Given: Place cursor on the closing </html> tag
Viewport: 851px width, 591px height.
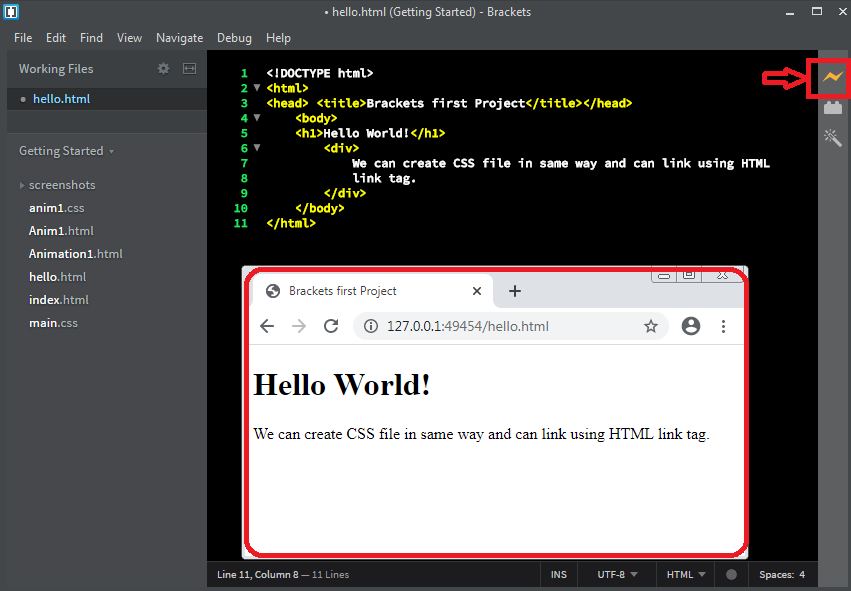Looking at the screenshot, I should point(291,223).
